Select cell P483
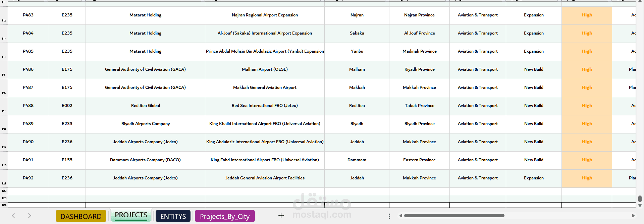 [28, 15]
